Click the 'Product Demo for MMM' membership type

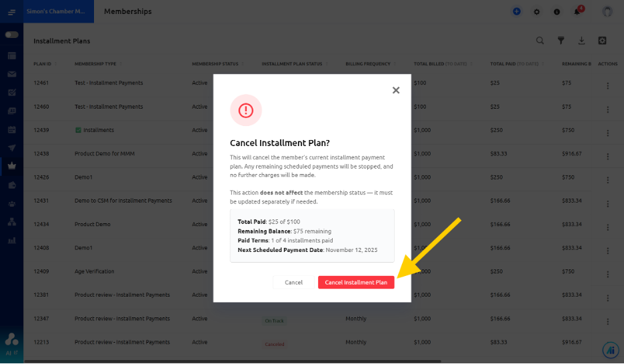tap(104, 153)
